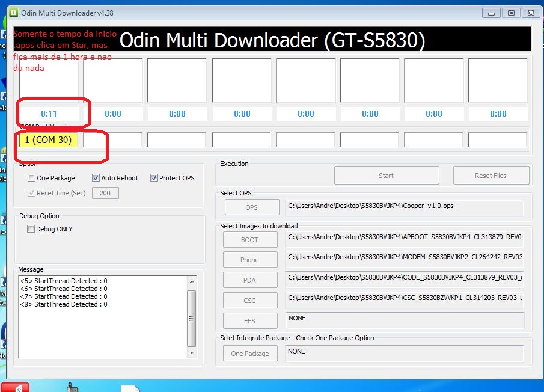Click the EFS image button
Image resolution: width=544 pixels, height=392 pixels.
click(250, 321)
